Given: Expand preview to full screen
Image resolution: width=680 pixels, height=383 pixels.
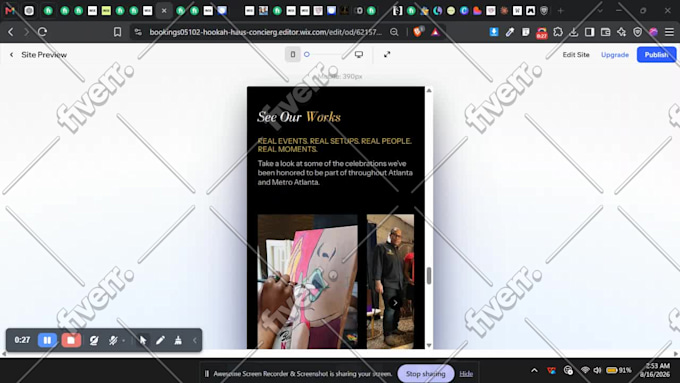Looking at the screenshot, I should [x=387, y=54].
